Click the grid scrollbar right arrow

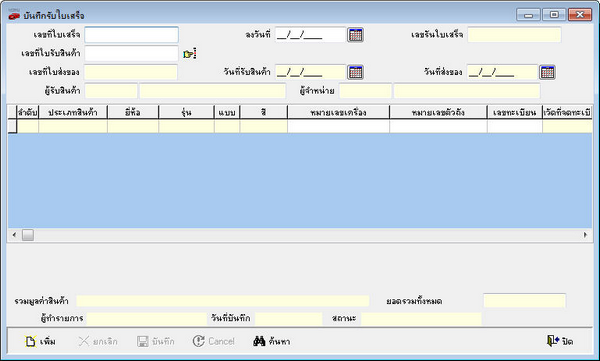(585, 235)
